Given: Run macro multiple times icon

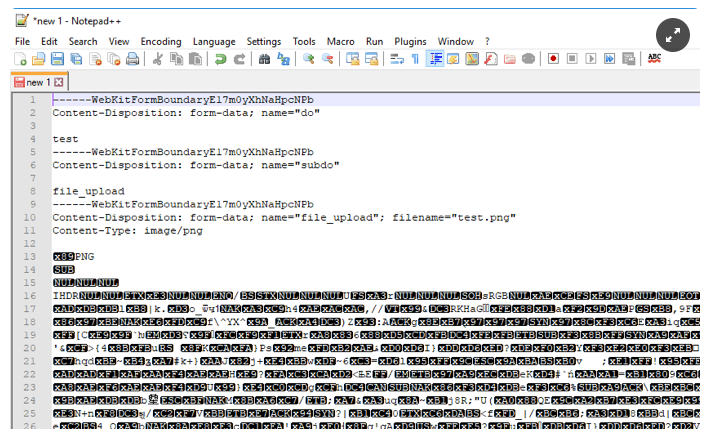Looking at the screenshot, I should click(x=609, y=59).
